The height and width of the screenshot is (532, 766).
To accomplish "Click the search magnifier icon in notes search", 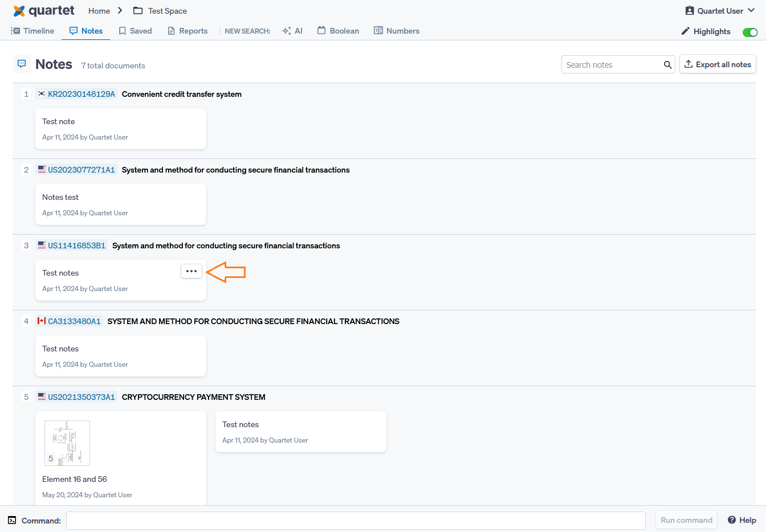I will [x=667, y=65].
